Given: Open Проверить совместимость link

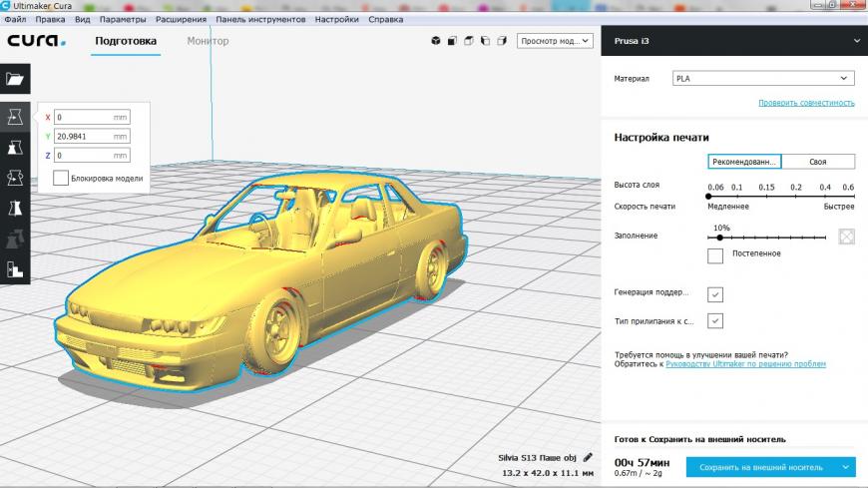Looking at the screenshot, I should [806, 103].
